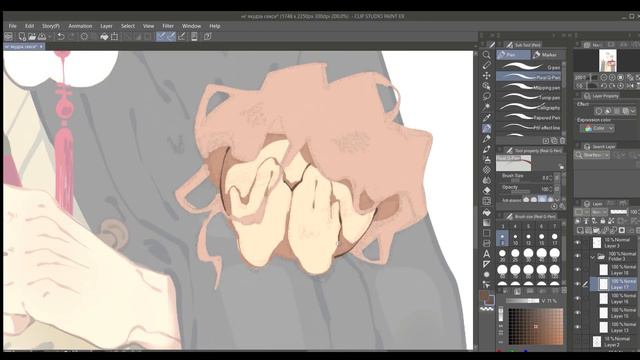
Task: Click the Delete sub tool trash icon
Action: pos(562,140)
